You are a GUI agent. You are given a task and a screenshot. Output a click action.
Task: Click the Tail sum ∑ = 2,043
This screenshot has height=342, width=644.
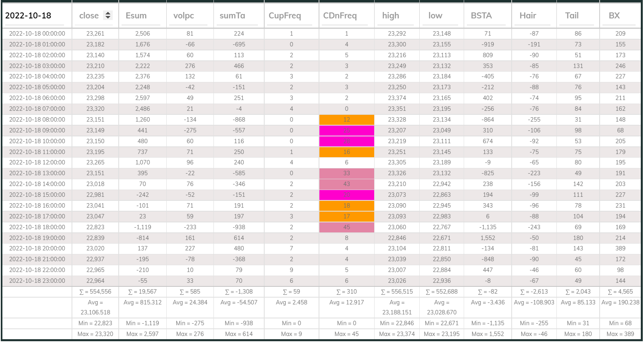point(578,292)
